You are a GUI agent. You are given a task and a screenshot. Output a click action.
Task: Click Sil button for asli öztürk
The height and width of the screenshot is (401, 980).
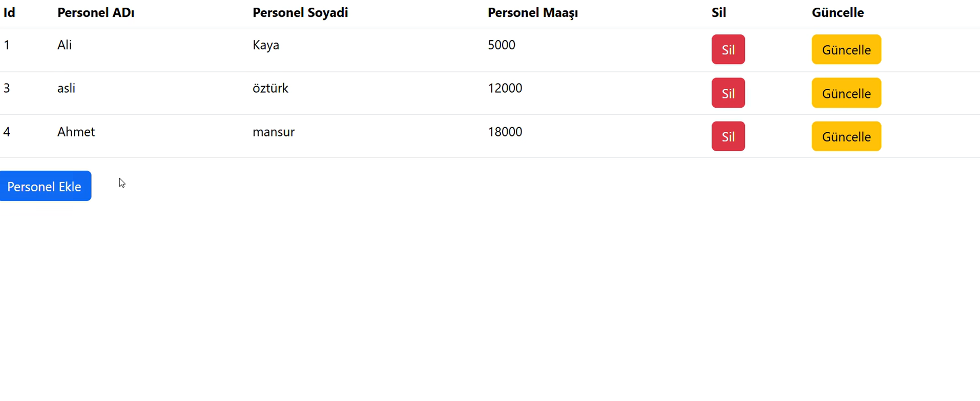point(728,93)
